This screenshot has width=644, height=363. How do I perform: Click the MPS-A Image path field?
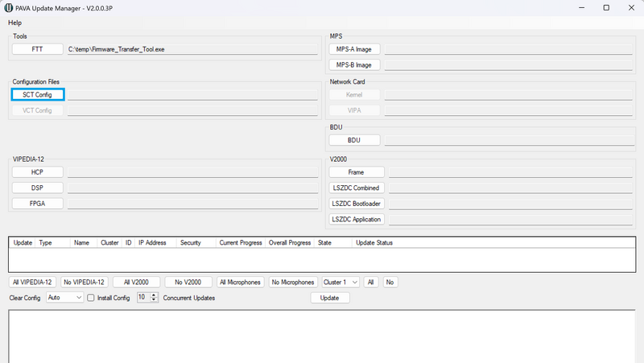tap(509, 49)
